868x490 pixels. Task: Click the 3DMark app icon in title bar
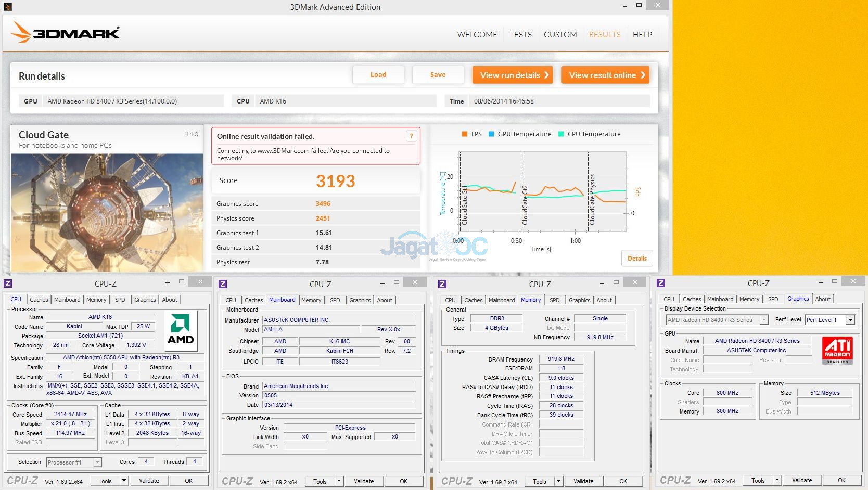point(7,7)
